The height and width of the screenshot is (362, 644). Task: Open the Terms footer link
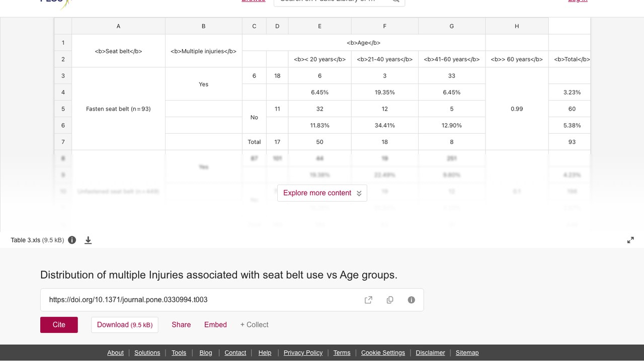pyautogui.click(x=342, y=353)
